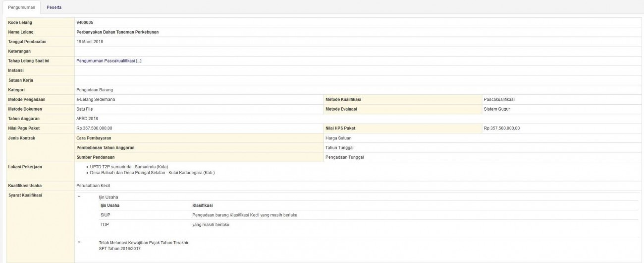Click the creation date 19 Maret 2018

[90, 42]
